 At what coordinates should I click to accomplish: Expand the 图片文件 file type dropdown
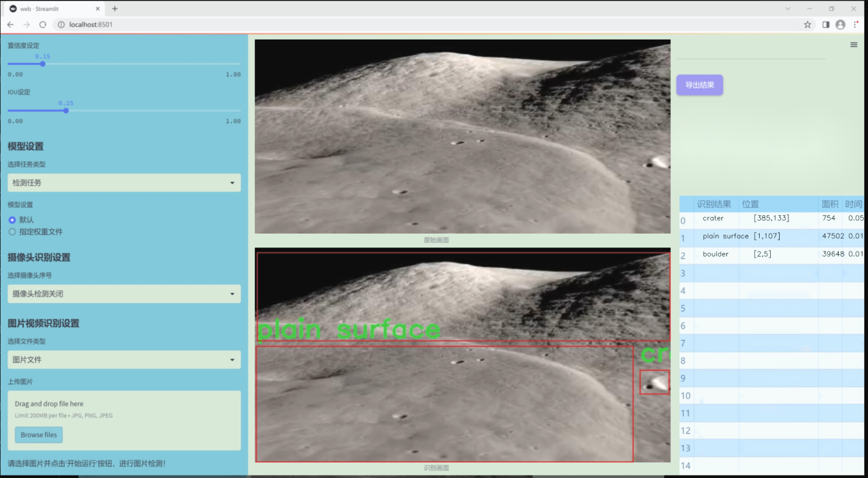[124, 359]
